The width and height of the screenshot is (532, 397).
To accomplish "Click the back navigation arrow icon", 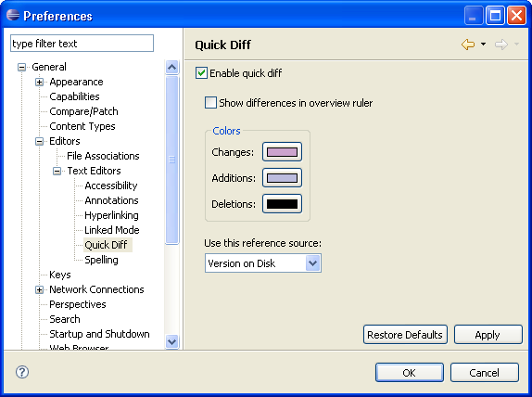I will (x=468, y=45).
